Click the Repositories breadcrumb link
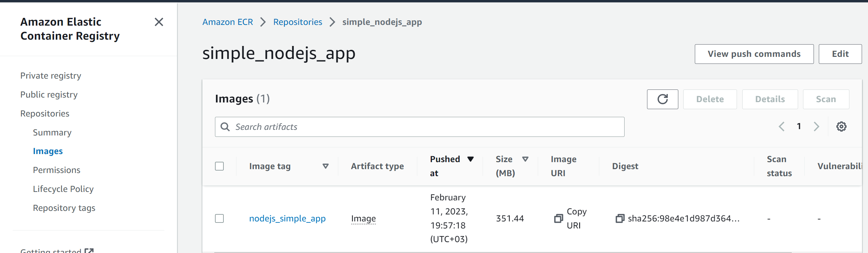The image size is (868, 253). [x=298, y=22]
